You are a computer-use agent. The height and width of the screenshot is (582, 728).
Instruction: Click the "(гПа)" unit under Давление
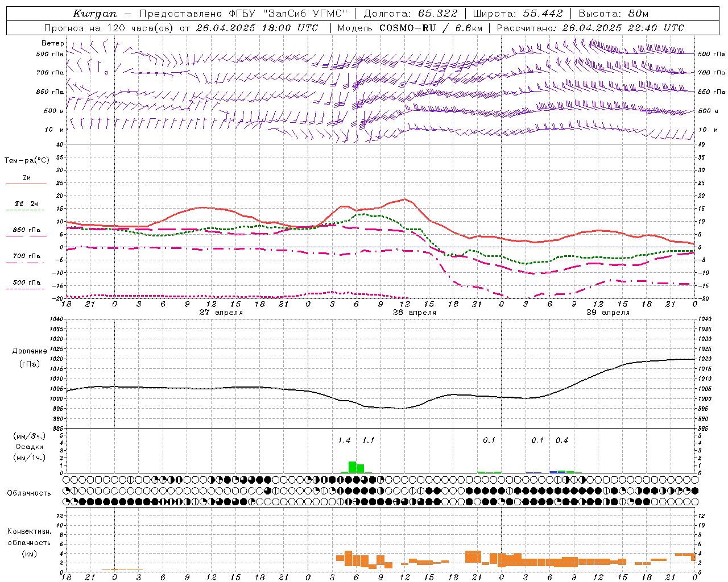click(30, 364)
